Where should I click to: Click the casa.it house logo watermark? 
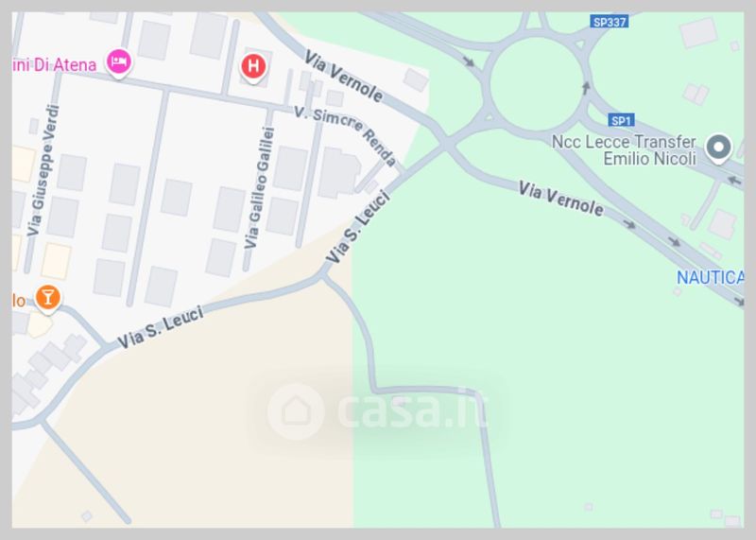(x=296, y=411)
